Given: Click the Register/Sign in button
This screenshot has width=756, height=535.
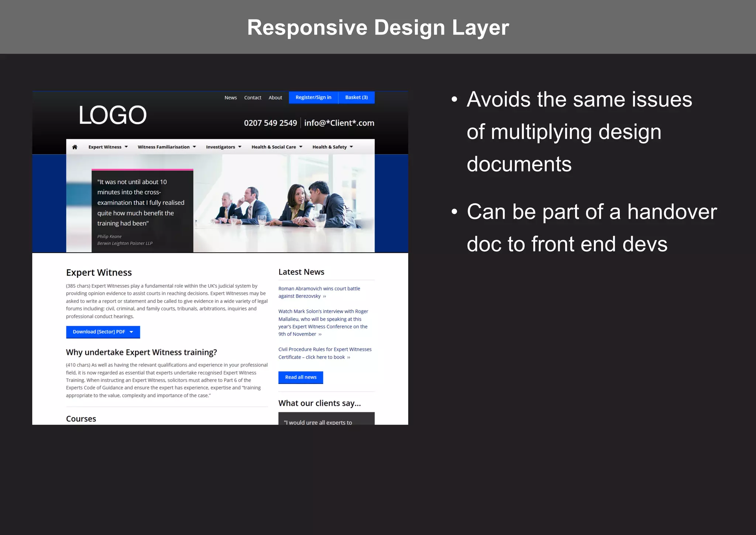Looking at the screenshot, I should coord(313,98).
